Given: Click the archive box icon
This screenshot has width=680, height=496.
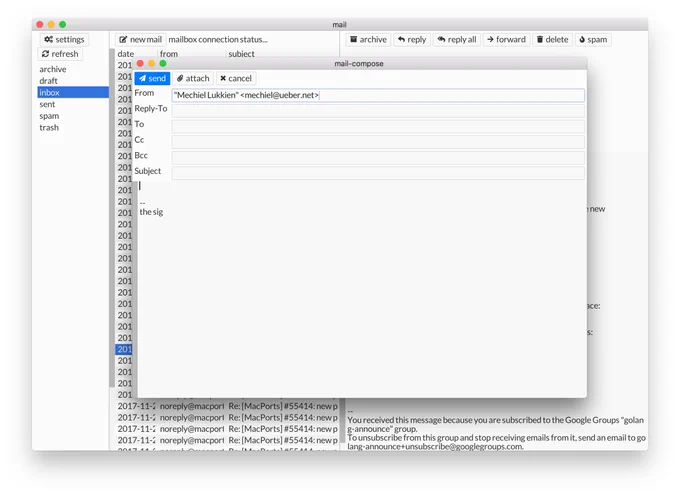Looking at the screenshot, I should [x=353, y=39].
